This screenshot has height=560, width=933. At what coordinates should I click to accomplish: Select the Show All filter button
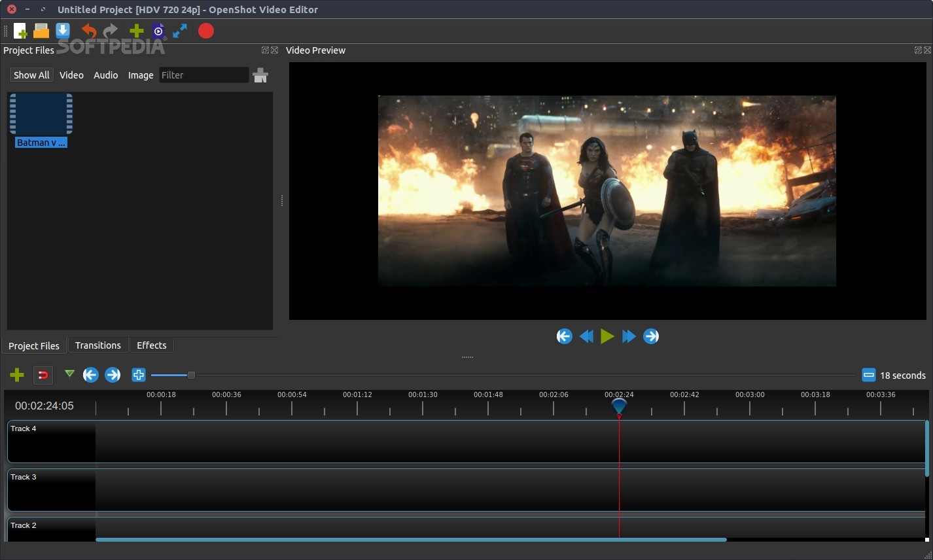[x=31, y=75]
